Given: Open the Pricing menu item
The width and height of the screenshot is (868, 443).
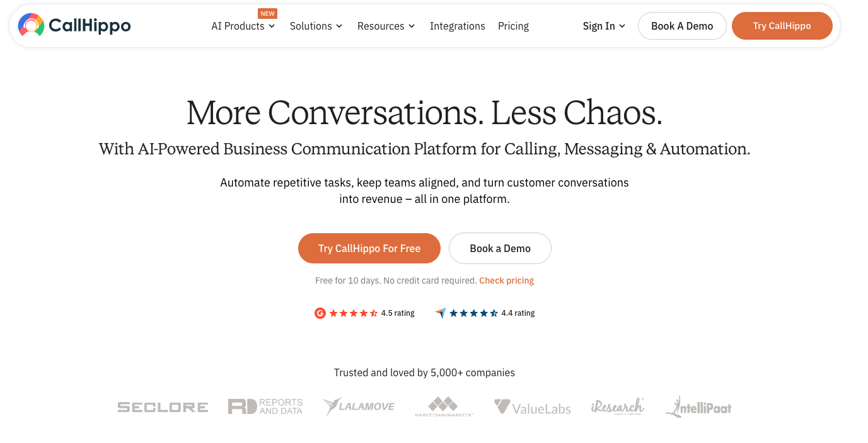Looking at the screenshot, I should pos(513,26).
